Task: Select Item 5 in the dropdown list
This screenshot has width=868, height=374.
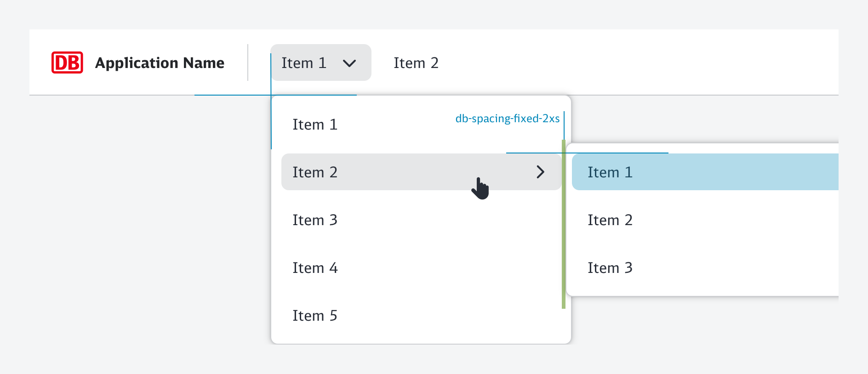Action: (315, 316)
